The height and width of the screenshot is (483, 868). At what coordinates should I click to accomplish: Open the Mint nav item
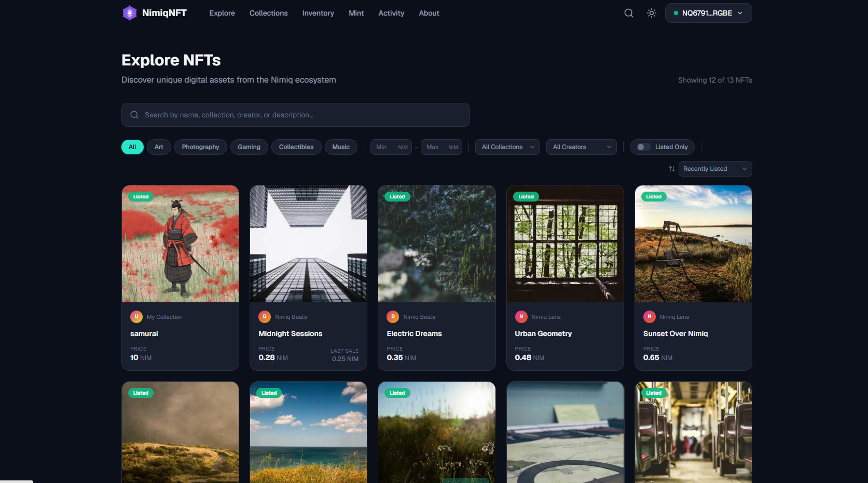356,13
